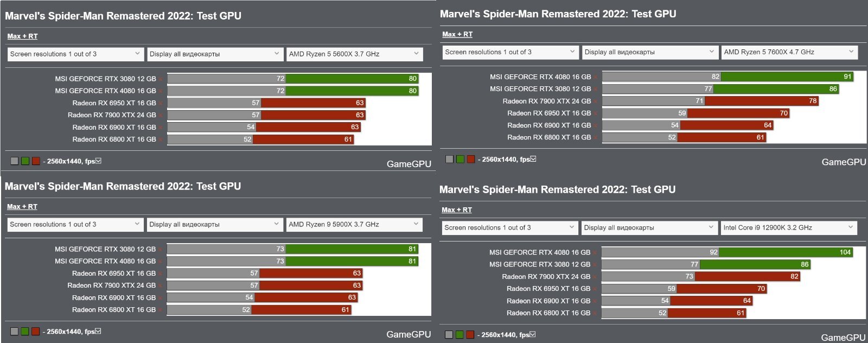The width and height of the screenshot is (868, 343).
Task: Open the AMD Ryzen 5 5600X 3.7 GHz dropdown
Action: tap(355, 54)
